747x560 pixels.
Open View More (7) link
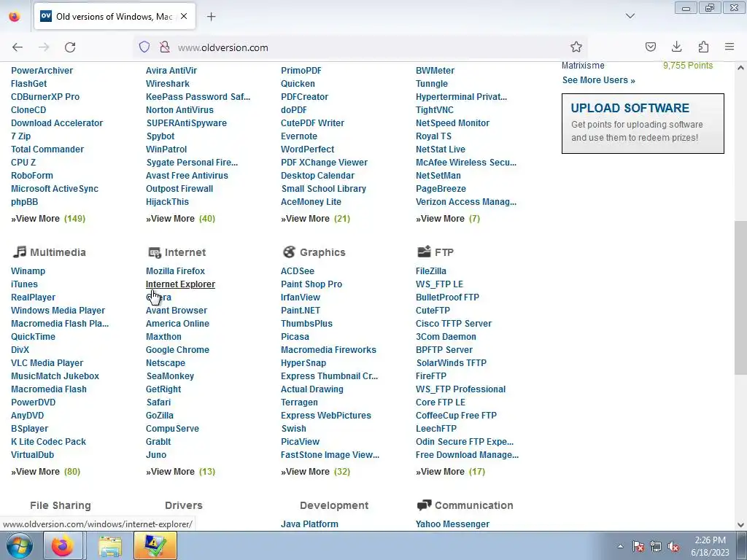coord(448,219)
